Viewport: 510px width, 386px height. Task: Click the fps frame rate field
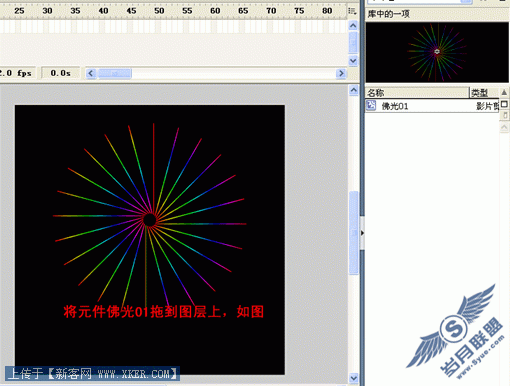(x=17, y=73)
